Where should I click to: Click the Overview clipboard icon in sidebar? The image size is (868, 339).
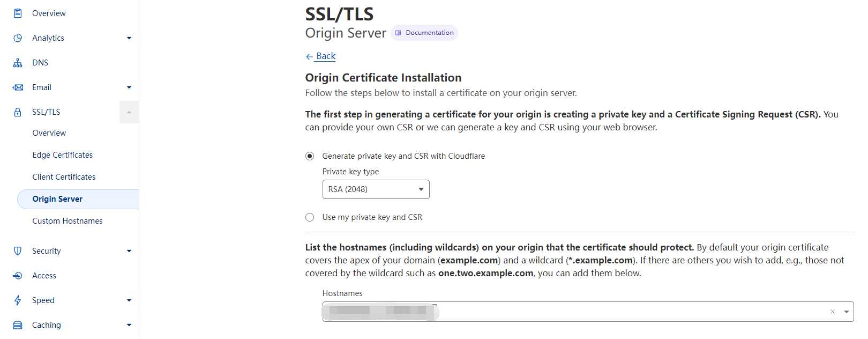click(18, 13)
